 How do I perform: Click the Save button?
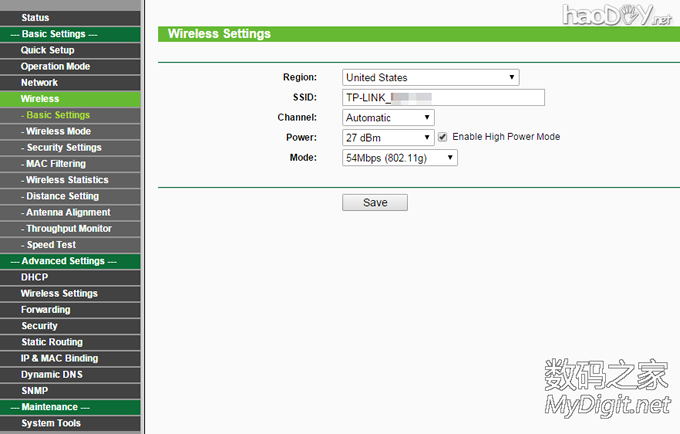375,202
